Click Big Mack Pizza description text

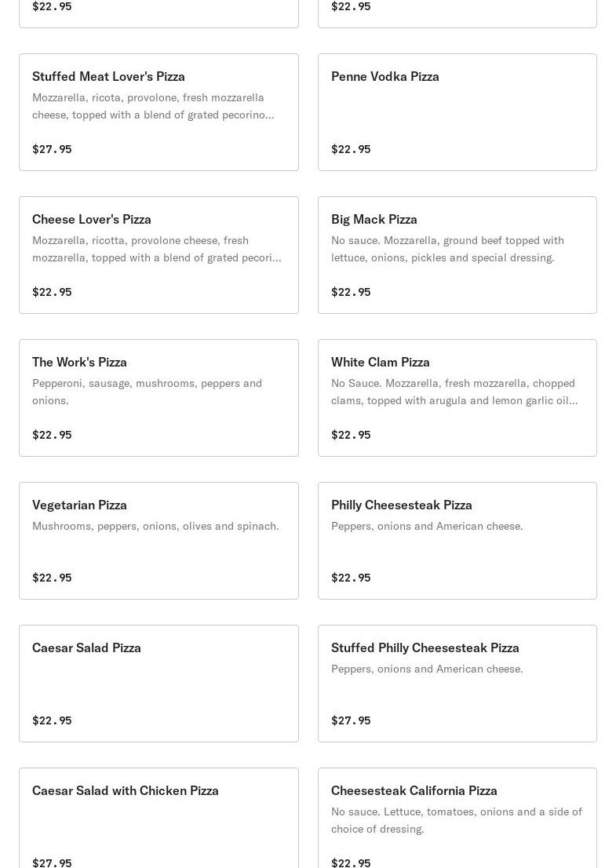pos(447,249)
